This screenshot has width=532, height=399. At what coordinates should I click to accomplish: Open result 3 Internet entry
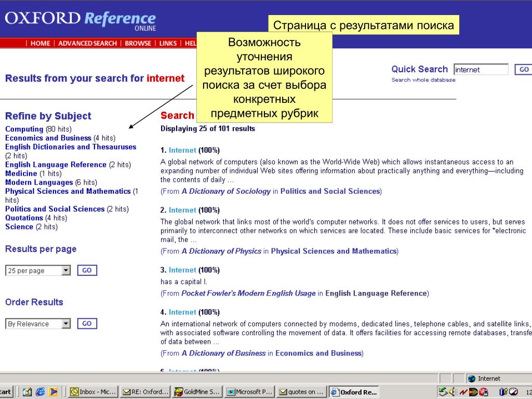(182, 270)
